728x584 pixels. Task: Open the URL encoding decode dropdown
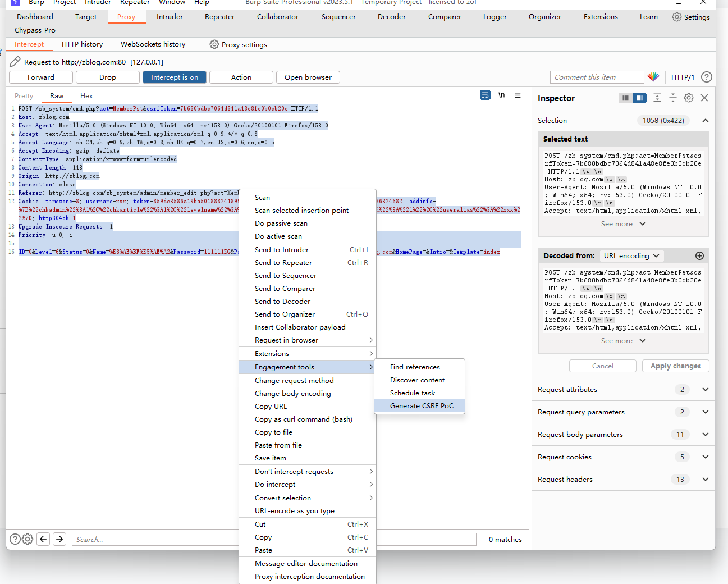point(631,256)
